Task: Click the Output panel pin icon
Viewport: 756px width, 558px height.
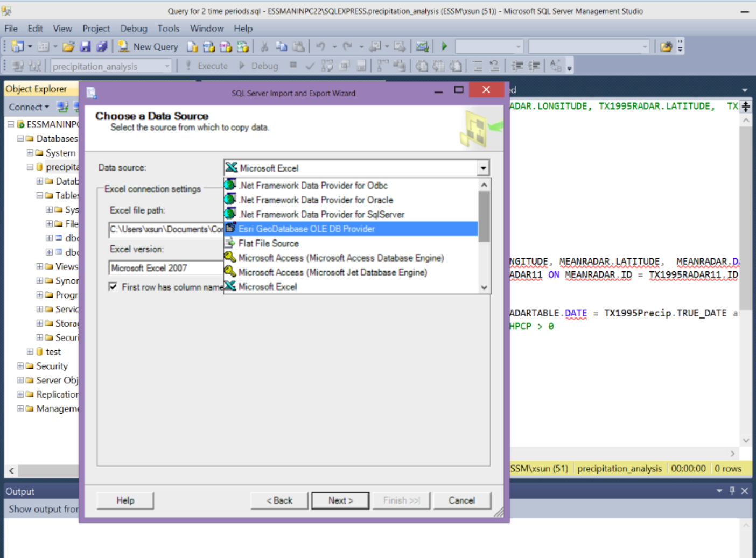Action: (732, 491)
